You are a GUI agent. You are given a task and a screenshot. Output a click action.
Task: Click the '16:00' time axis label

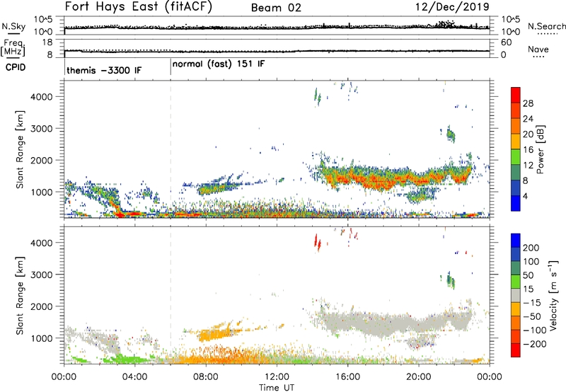[347, 377]
